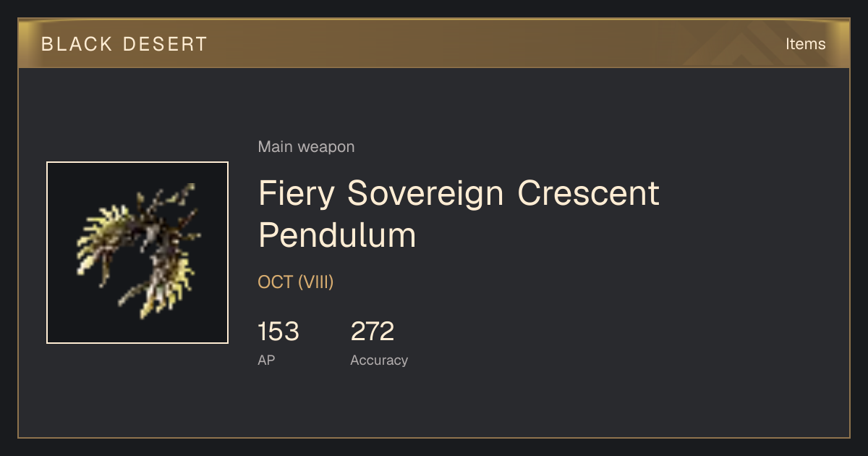Click the BLACK DESERT logo text
Image resolution: width=868 pixels, height=456 pixels.
124,44
